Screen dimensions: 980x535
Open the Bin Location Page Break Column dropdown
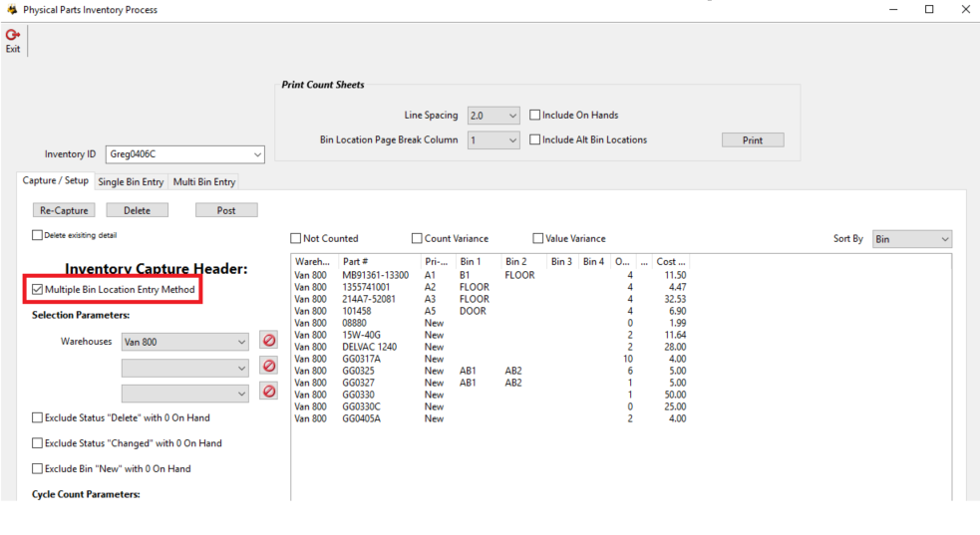(493, 140)
